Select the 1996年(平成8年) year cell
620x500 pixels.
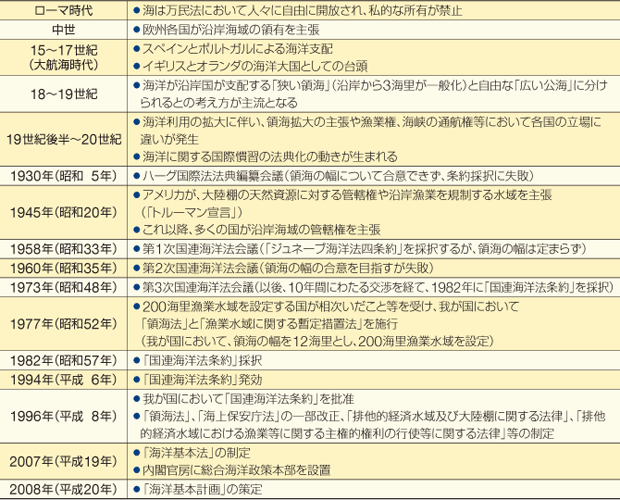tap(65, 415)
